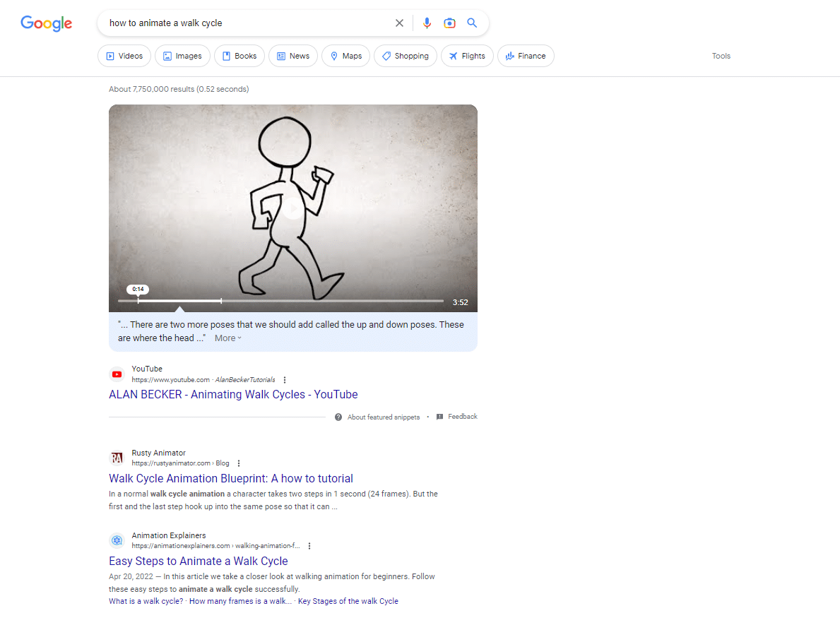The width and height of the screenshot is (840, 630).
Task: Click the youtube.com AlanBeckerTutorials URL
Action: click(203, 380)
